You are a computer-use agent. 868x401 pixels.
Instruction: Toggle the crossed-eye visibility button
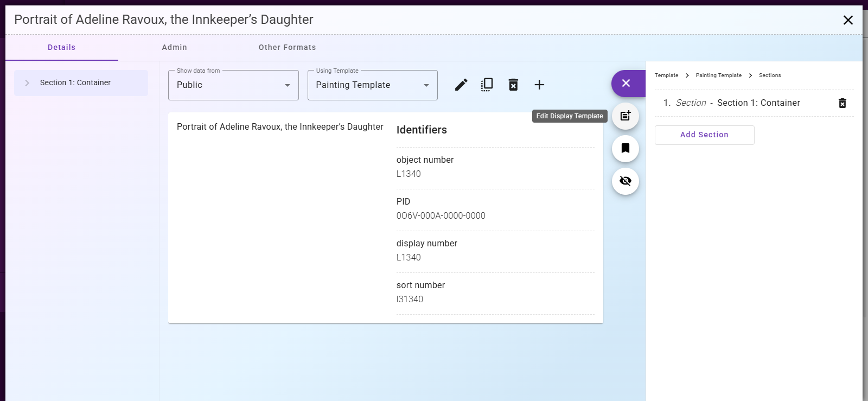(x=626, y=181)
